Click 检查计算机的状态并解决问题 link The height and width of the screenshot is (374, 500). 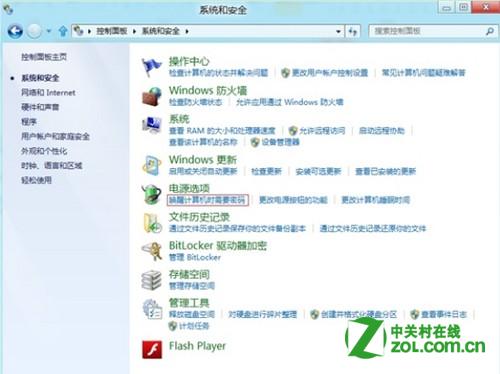(x=218, y=73)
